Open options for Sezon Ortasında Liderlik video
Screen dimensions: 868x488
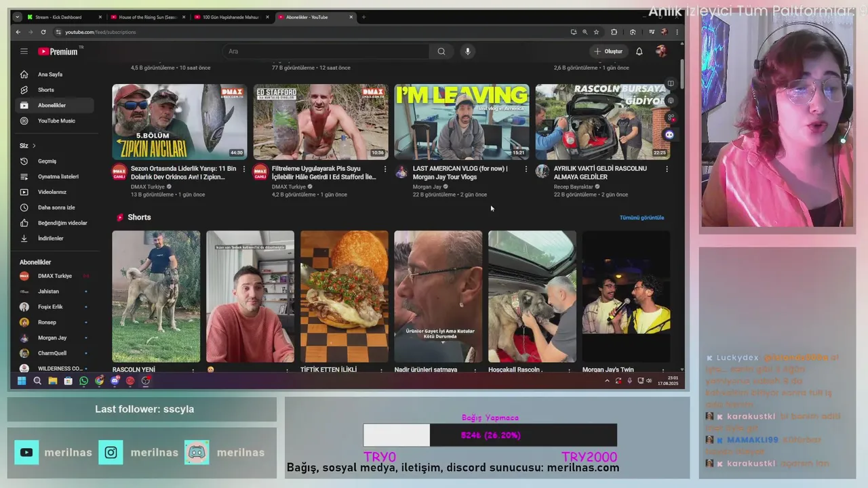pos(244,169)
